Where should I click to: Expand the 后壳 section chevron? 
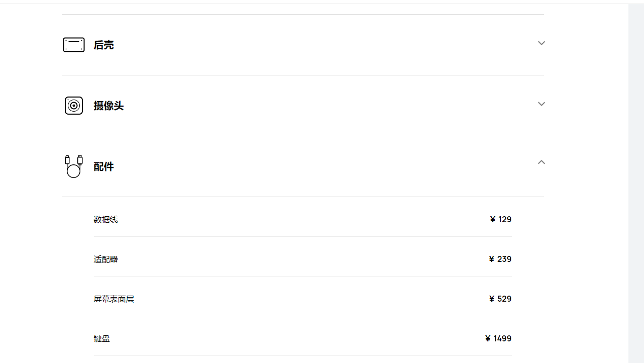tap(541, 43)
